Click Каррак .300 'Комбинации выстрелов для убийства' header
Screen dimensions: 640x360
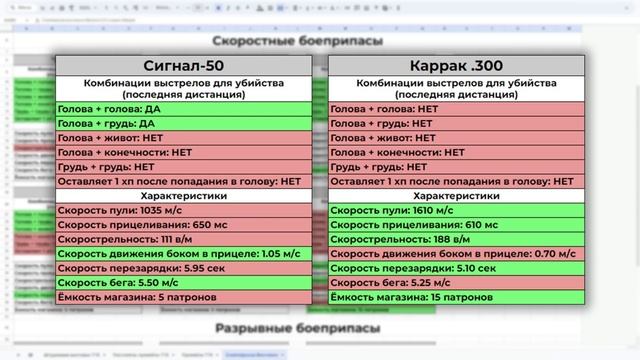click(x=456, y=89)
